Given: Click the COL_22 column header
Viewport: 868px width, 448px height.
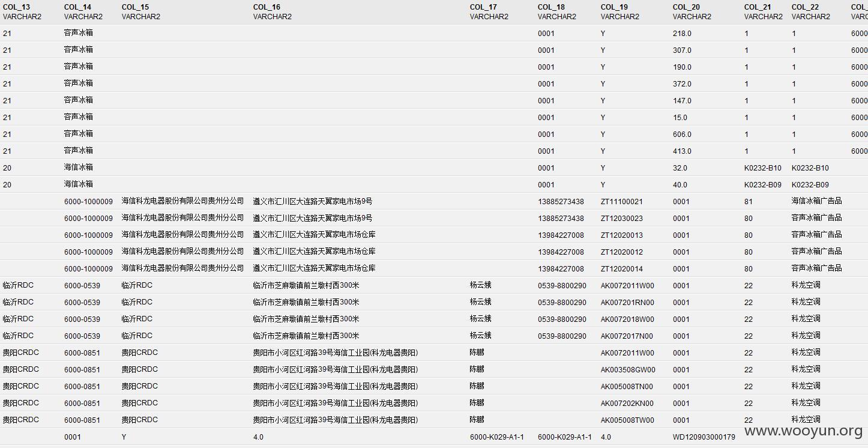Looking at the screenshot, I should click(806, 7).
